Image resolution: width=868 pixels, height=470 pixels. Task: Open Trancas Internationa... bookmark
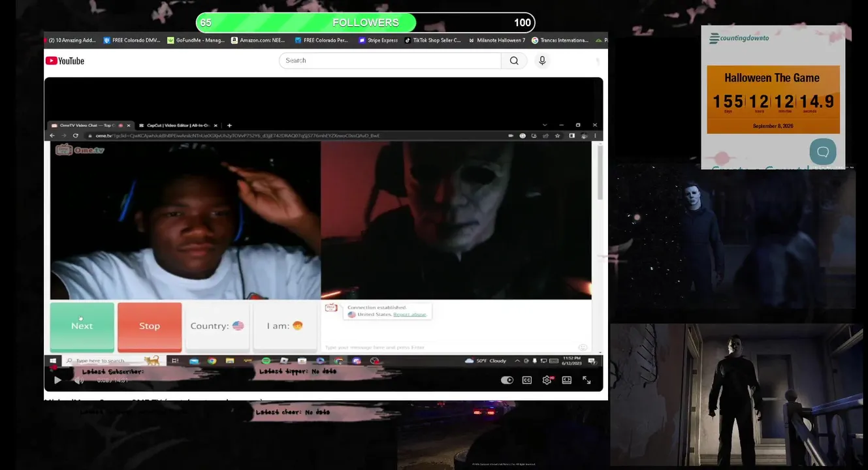tap(560, 40)
